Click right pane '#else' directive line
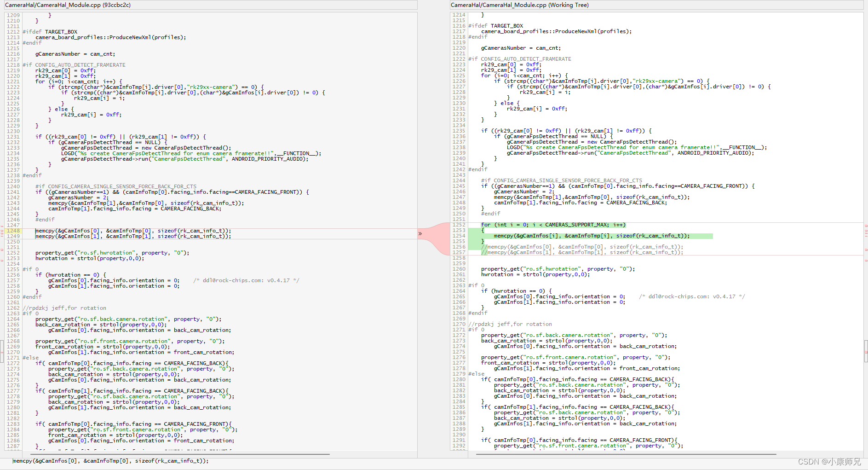868x470 pixels. point(477,374)
